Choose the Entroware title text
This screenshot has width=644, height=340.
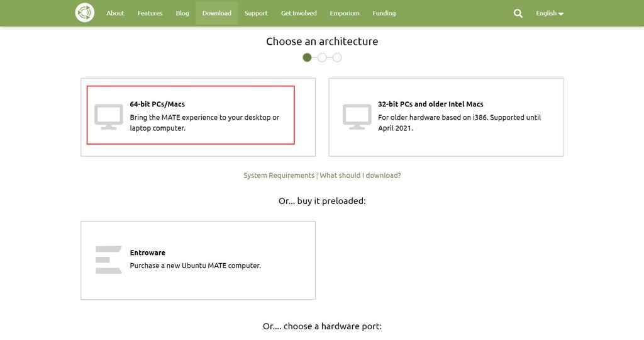click(x=147, y=252)
